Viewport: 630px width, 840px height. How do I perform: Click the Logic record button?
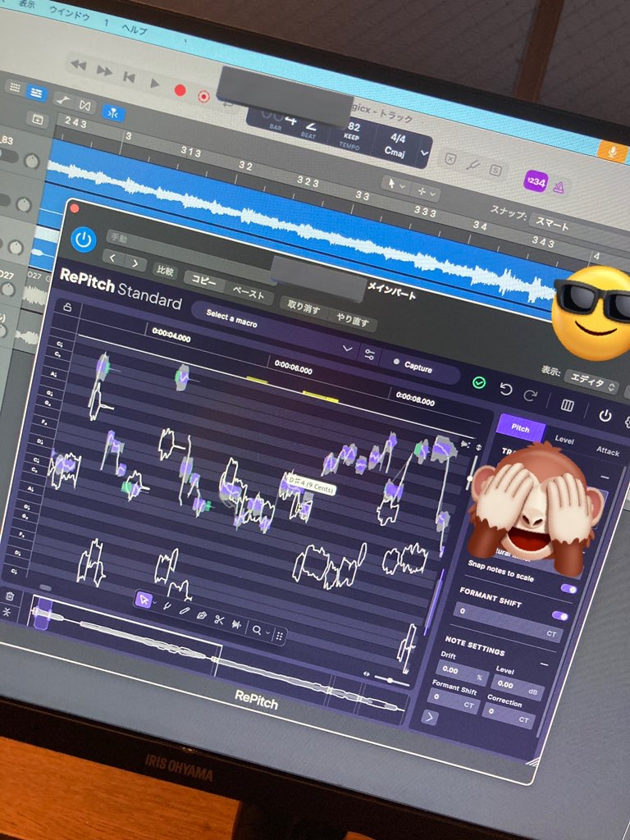180,90
